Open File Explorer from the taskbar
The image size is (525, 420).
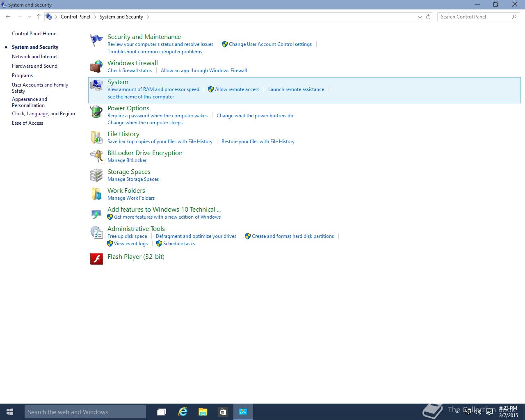[x=203, y=412]
